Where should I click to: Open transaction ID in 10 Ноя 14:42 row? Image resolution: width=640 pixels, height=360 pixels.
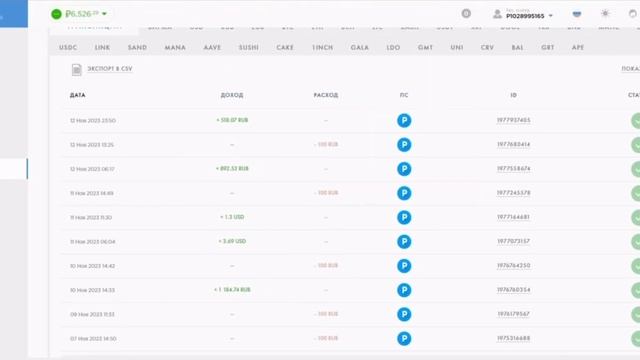pos(513,266)
